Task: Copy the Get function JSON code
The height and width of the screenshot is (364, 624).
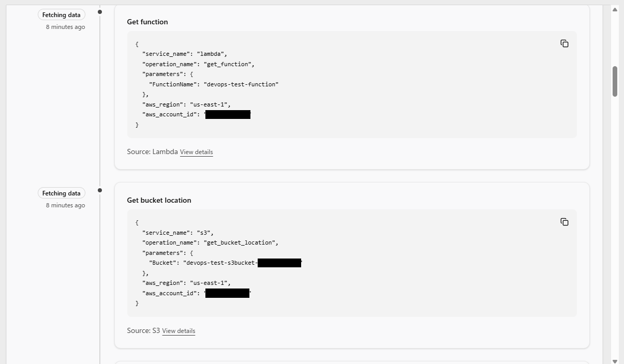Action: pyautogui.click(x=564, y=43)
